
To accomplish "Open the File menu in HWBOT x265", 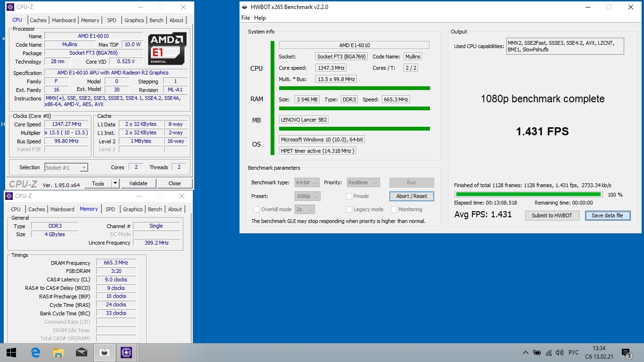I will pyautogui.click(x=246, y=18).
